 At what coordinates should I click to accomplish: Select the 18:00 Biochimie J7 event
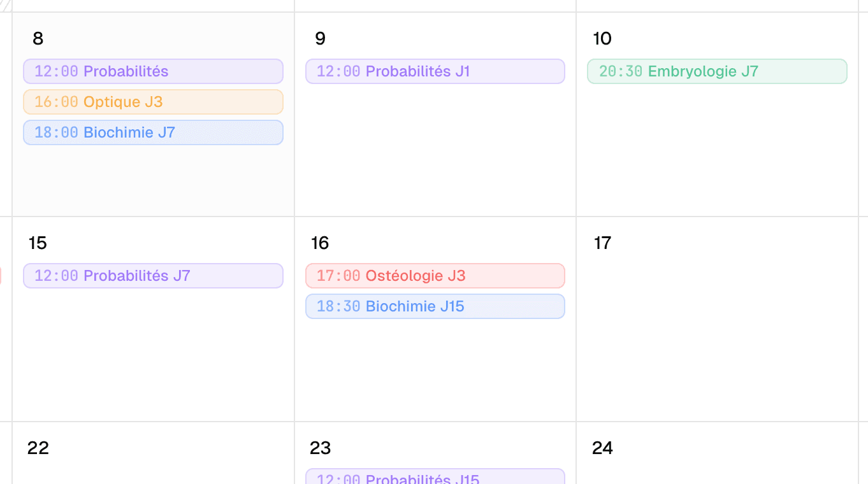pos(153,132)
